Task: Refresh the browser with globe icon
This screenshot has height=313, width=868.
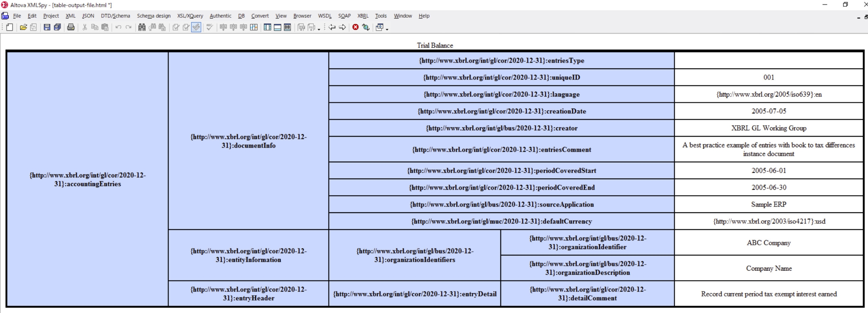Action: click(x=366, y=27)
